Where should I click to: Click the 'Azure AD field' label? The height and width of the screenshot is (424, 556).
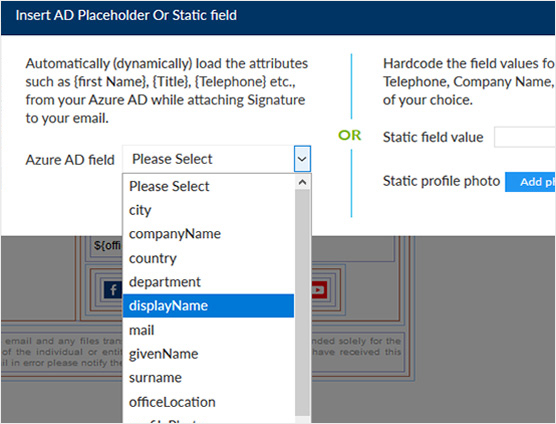pyautogui.click(x=70, y=160)
